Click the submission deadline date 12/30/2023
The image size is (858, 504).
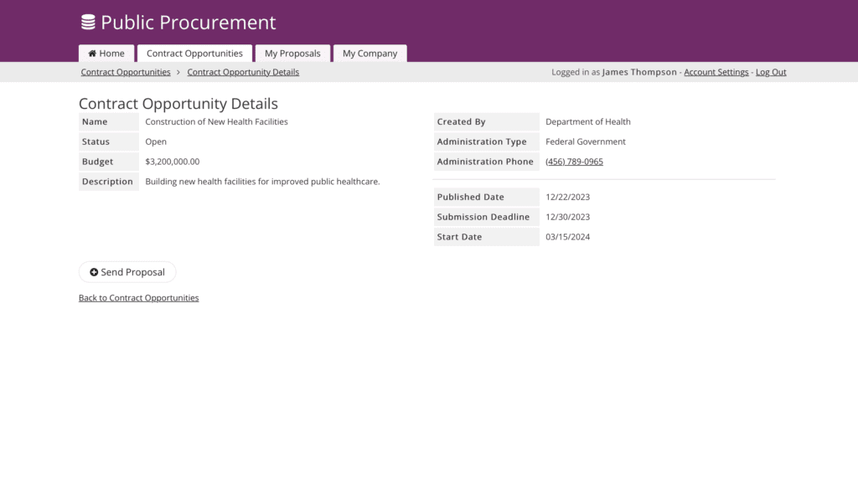point(567,217)
